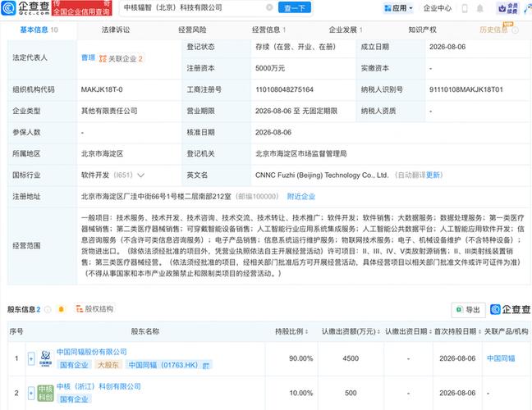This screenshot has width=532, height=410.
Task: Open 中核（浙江）科创有限公司 link
Action: click(x=99, y=386)
